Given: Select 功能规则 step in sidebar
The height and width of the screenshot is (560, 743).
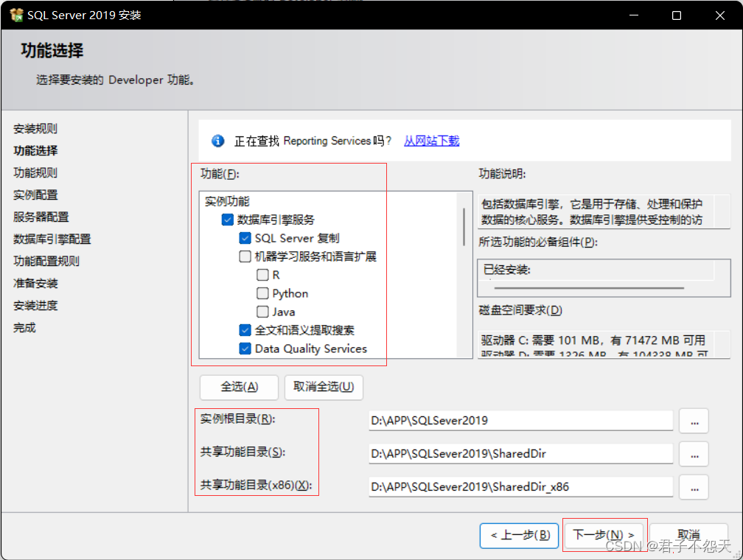Looking at the screenshot, I should pyautogui.click(x=35, y=173).
